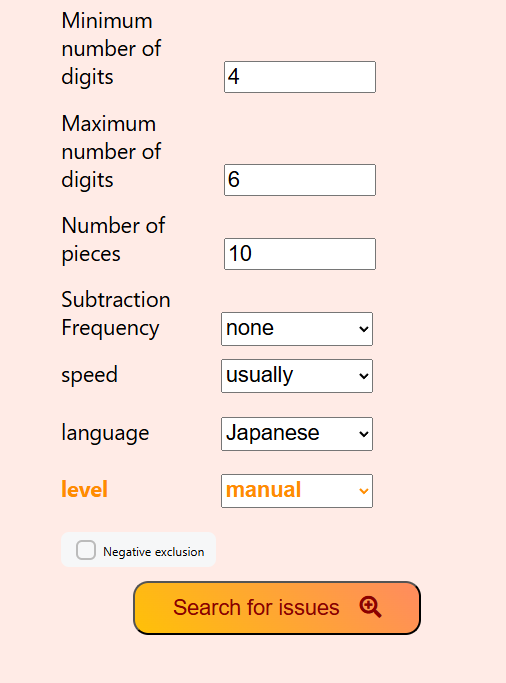Click the Maximum number of digits label
Screen dimensions: 506x683
tap(111, 152)
